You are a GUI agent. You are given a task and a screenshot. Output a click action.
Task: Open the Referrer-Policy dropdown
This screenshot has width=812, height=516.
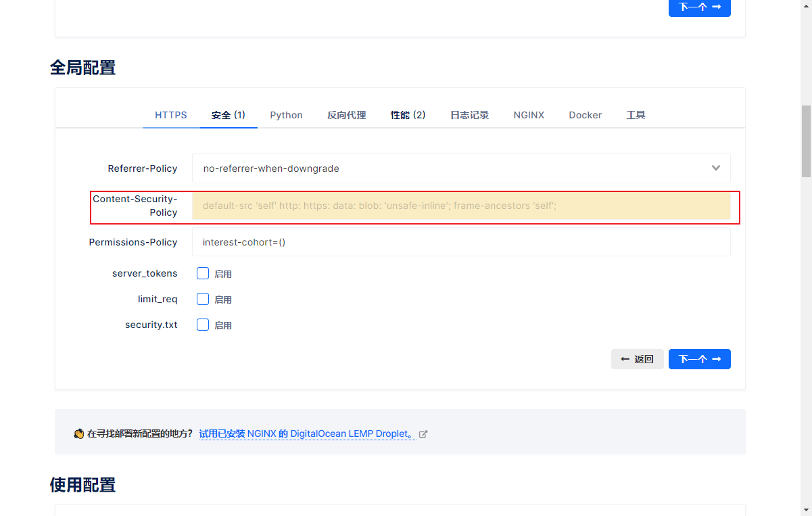[461, 168]
